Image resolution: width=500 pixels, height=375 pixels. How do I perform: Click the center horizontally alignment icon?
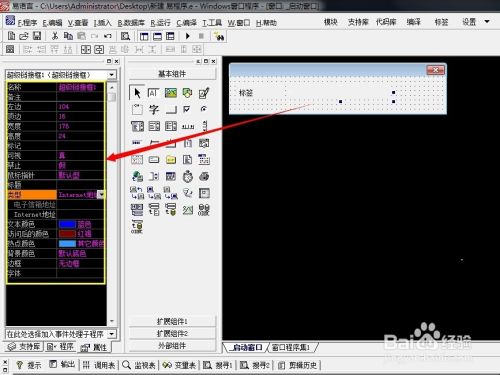click(86, 50)
